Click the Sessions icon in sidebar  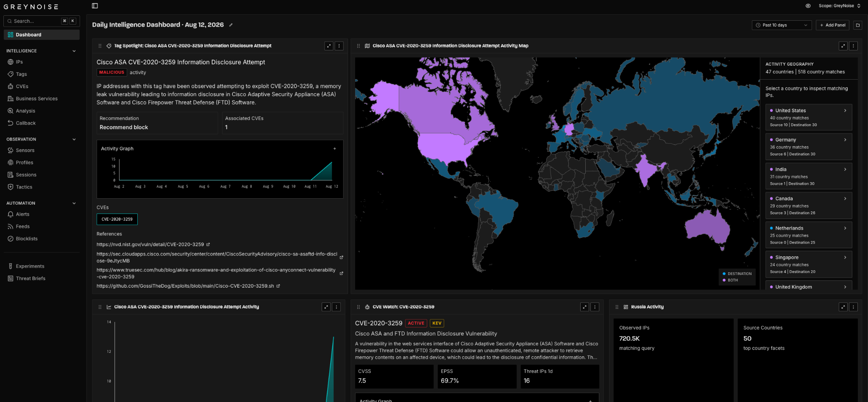11,175
